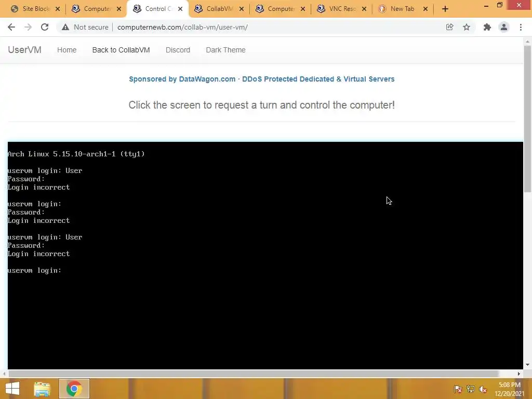Close the Control tab
Image resolution: width=532 pixels, height=399 pixels.
pyautogui.click(x=180, y=9)
